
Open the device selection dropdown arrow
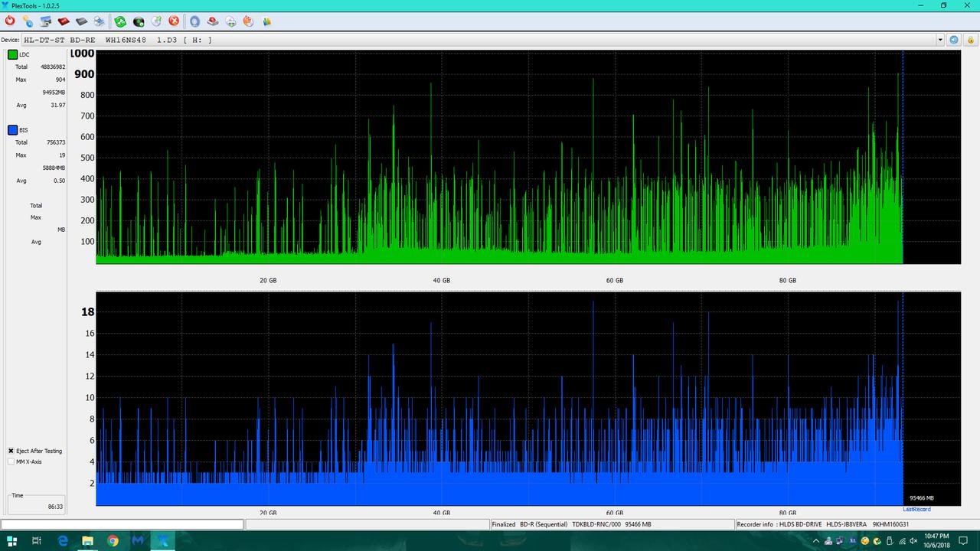pos(940,40)
